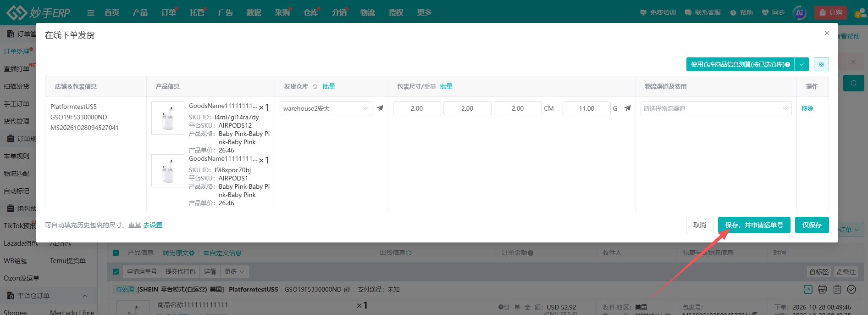Click the circled checkmark icon in order row
The image size is (868, 315).
pos(851,289)
